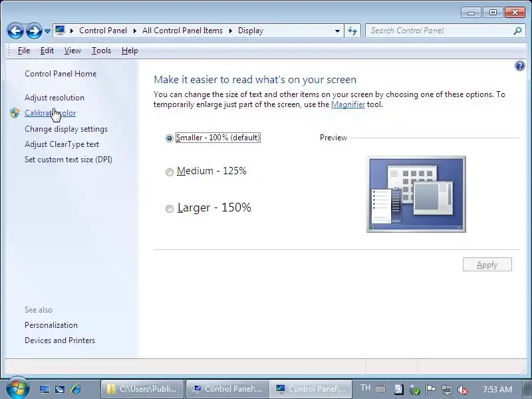
Task: Select Medium - 125% option
Action: click(206, 171)
